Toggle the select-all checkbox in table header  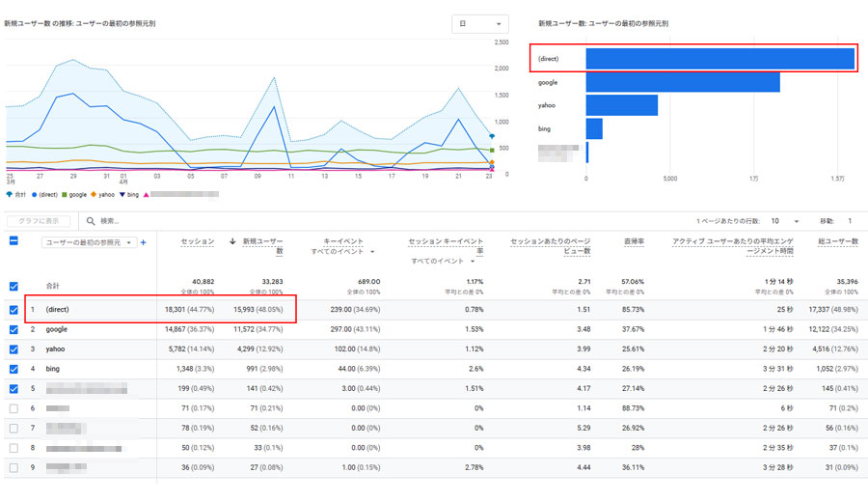click(14, 241)
